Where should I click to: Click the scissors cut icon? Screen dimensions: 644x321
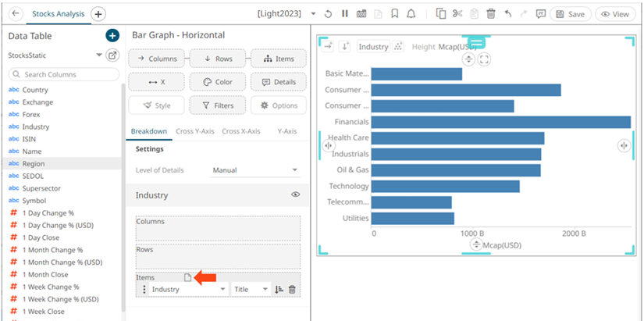tap(457, 13)
